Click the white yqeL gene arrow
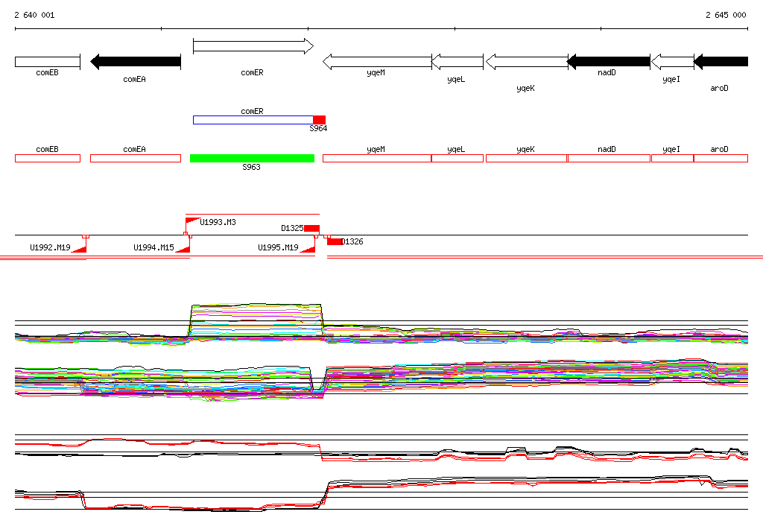Viewport: 763px width, 532px height. click(x=458, y=62)
